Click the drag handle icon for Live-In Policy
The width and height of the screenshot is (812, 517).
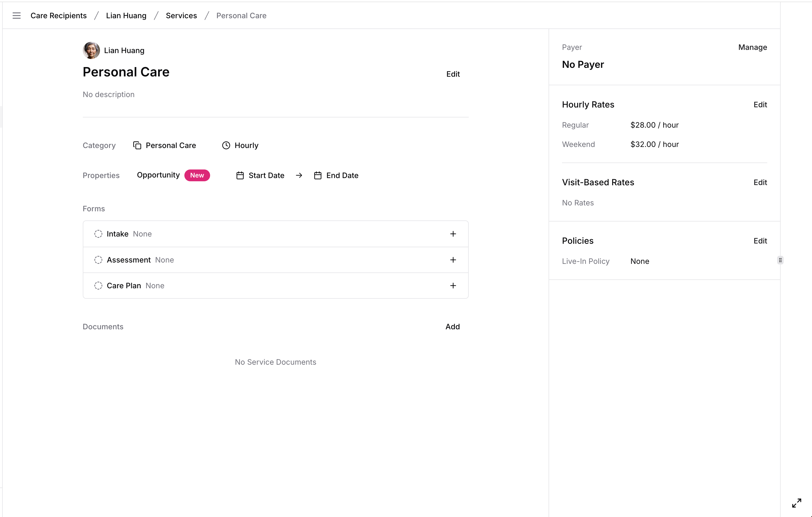point(781,260)
